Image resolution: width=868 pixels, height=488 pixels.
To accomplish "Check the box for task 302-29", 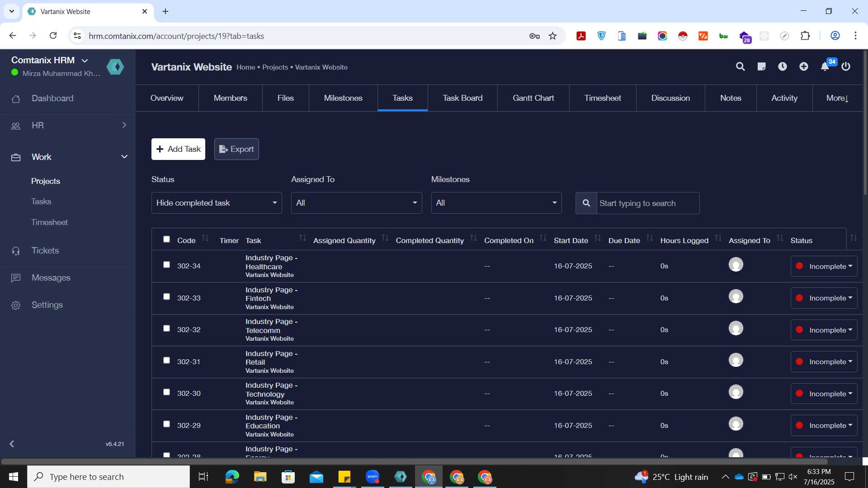I will (166, 424).
